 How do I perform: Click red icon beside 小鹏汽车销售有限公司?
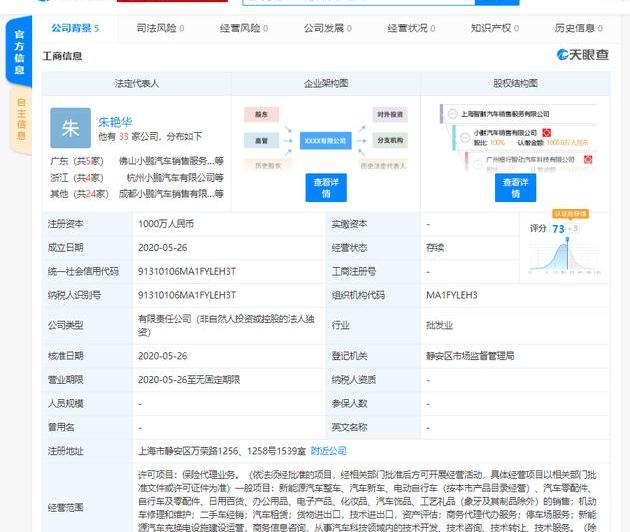546,132
